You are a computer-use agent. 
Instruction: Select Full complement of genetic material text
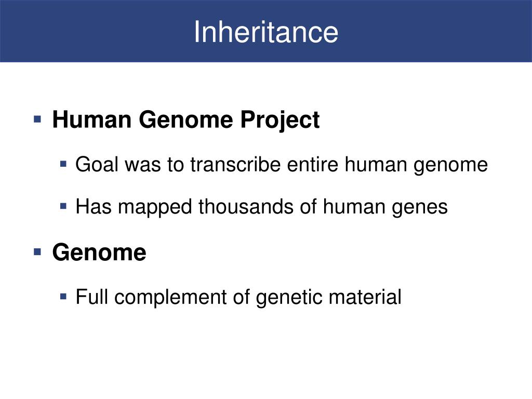[238, 298]
